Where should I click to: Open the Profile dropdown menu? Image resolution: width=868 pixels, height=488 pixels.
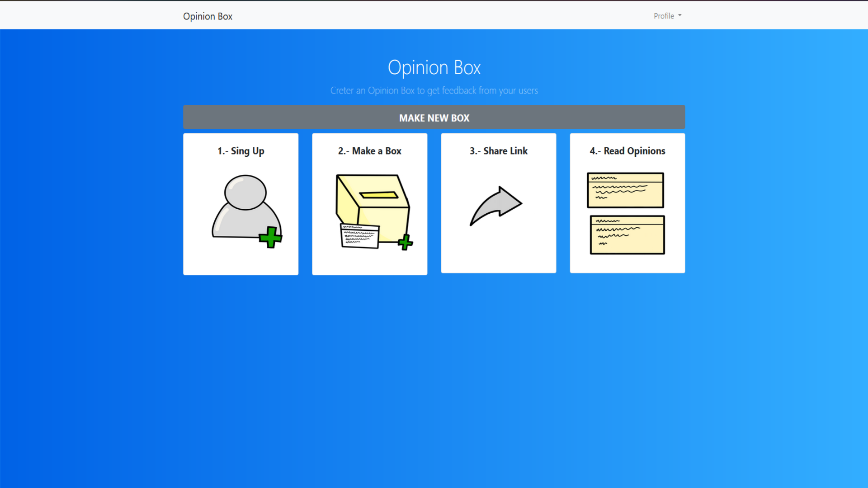(664, 16)
